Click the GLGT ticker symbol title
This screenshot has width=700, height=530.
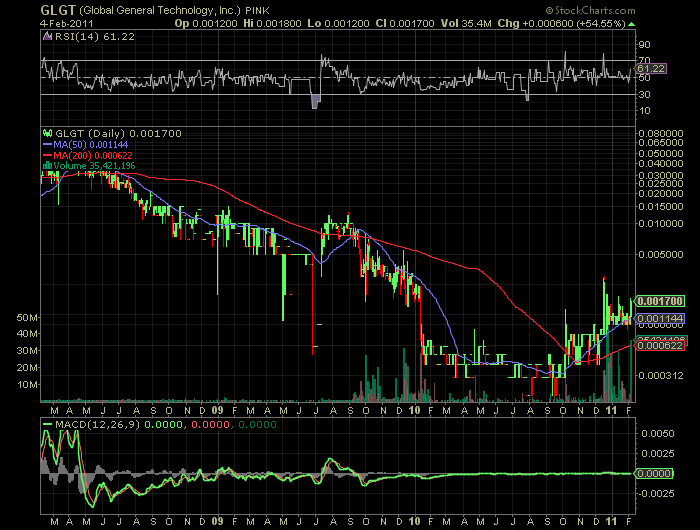(58, 10)
